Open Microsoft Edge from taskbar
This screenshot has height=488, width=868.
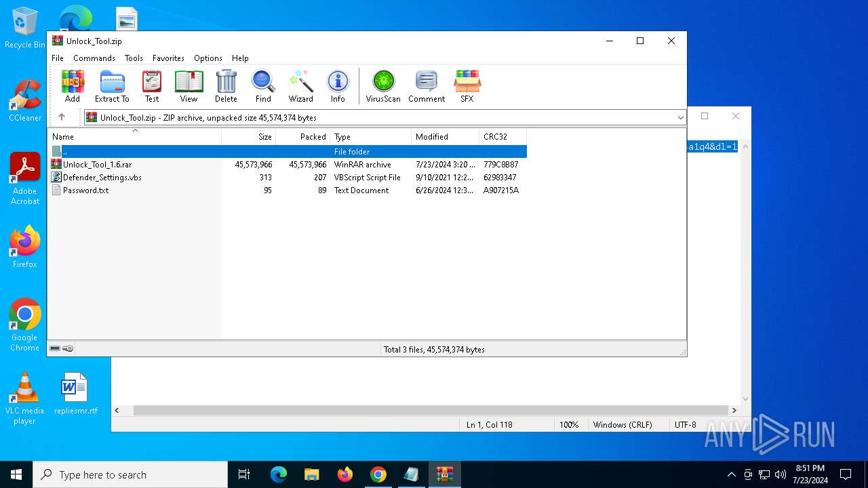[278, 474]
